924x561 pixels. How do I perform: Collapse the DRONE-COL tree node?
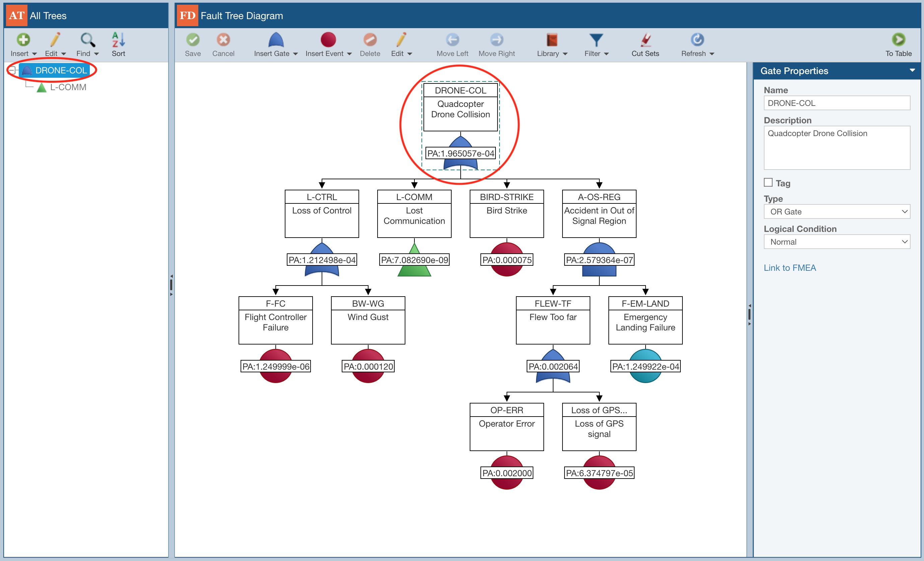point(12,70)
